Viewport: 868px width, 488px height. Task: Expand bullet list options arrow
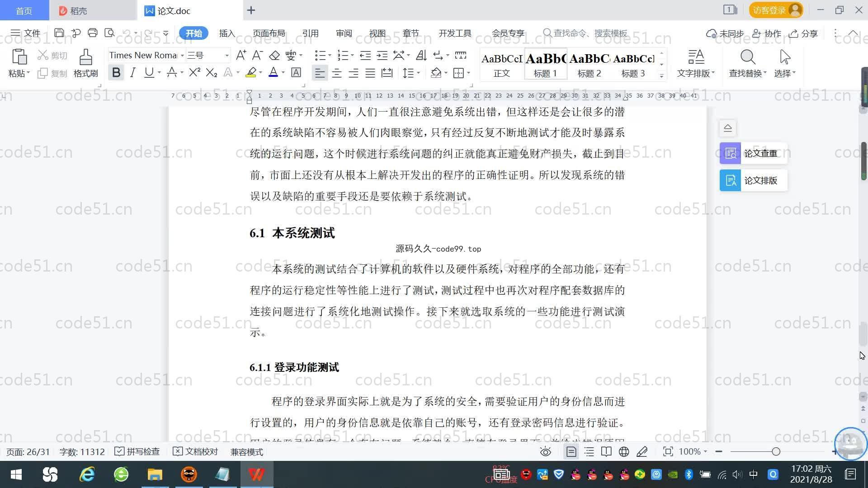330,55
